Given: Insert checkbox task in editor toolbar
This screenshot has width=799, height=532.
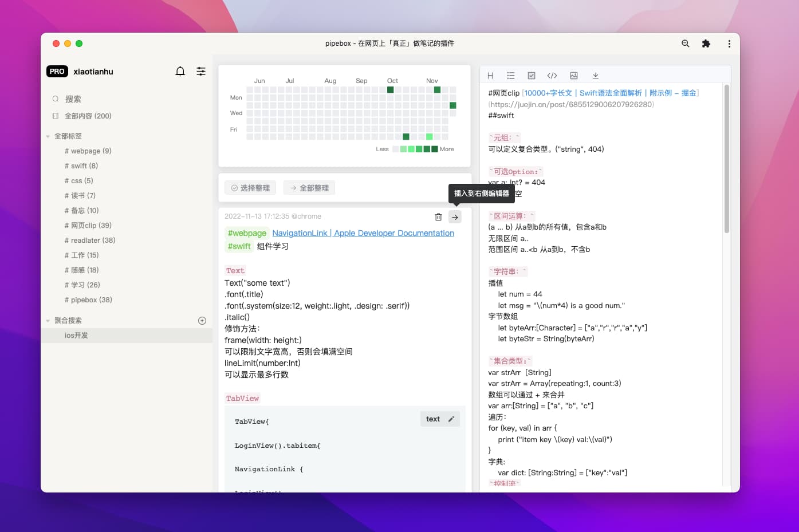Looking at the screenshot, I should tap(532, 76).
